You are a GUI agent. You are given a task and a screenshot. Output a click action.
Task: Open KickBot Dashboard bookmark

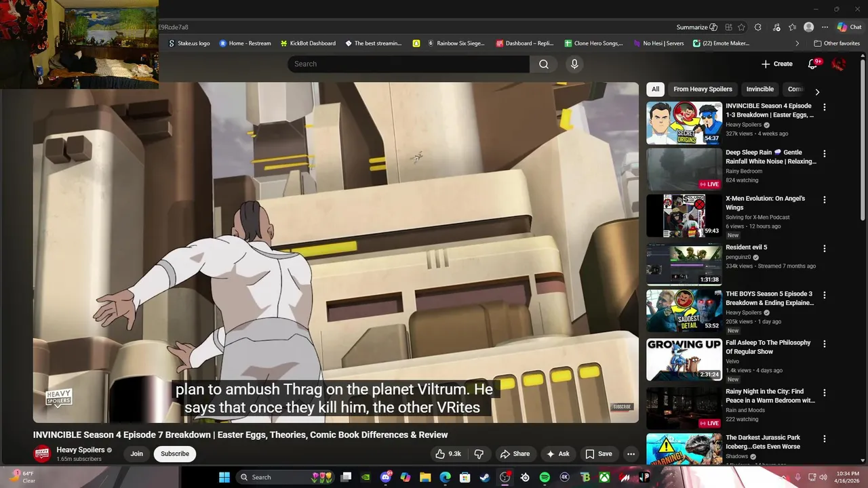click(308, 43)
